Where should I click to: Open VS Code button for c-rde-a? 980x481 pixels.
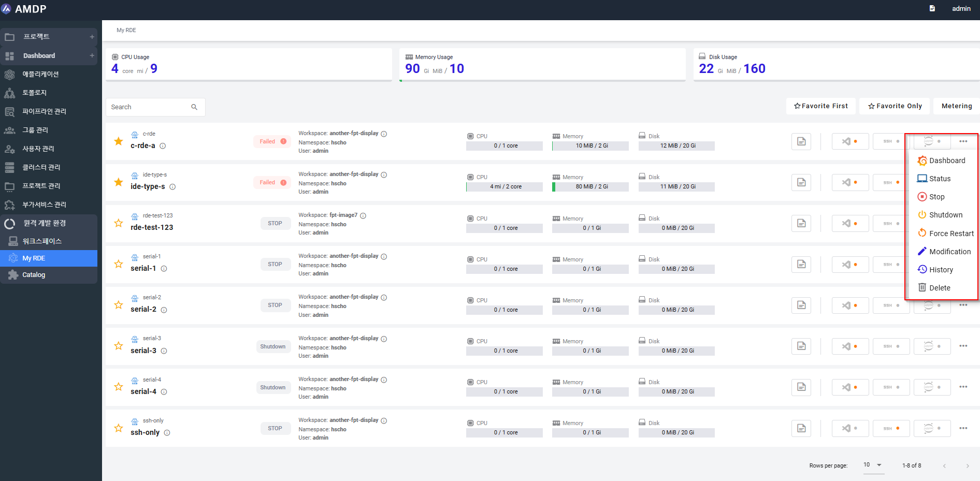(850, 141)
